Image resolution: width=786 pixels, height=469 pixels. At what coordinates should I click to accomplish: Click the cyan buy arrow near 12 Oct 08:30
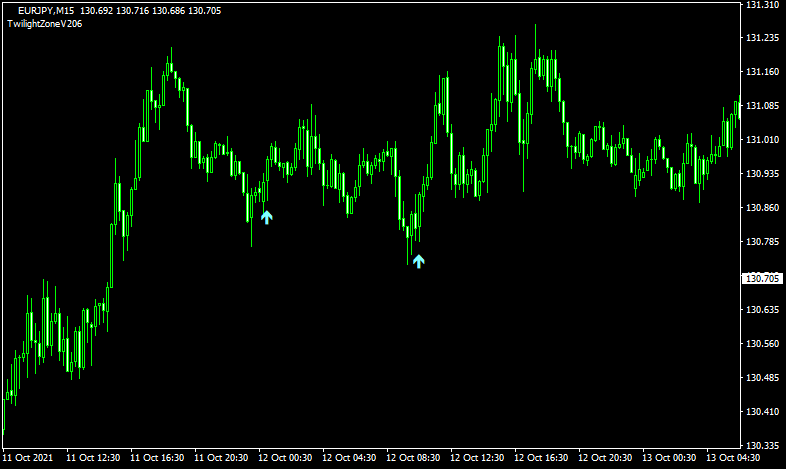tap(418, 261)
